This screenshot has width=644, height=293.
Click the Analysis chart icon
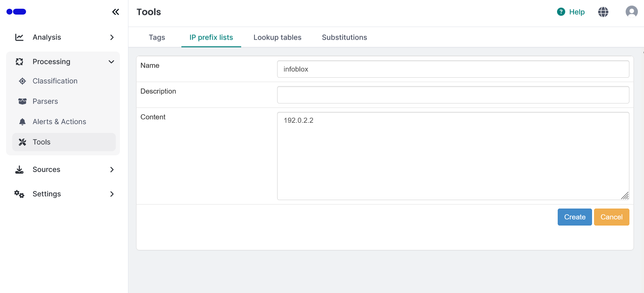click(x=19, y=37)
